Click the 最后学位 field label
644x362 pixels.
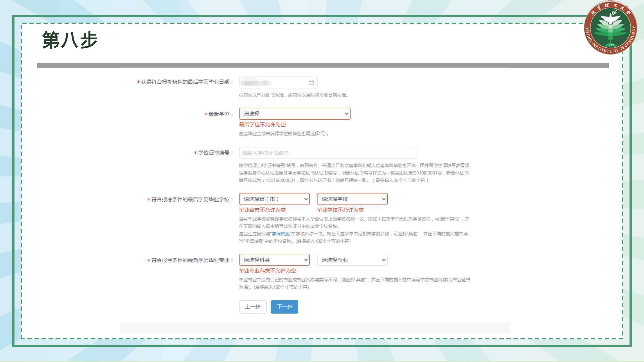coord(219,114)
